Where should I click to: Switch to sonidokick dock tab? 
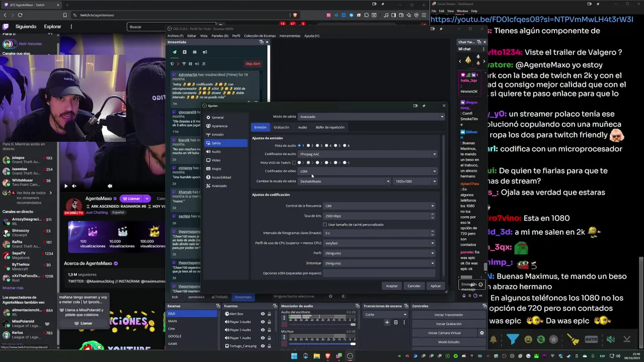pyautogui.click(x=196, y=297)
